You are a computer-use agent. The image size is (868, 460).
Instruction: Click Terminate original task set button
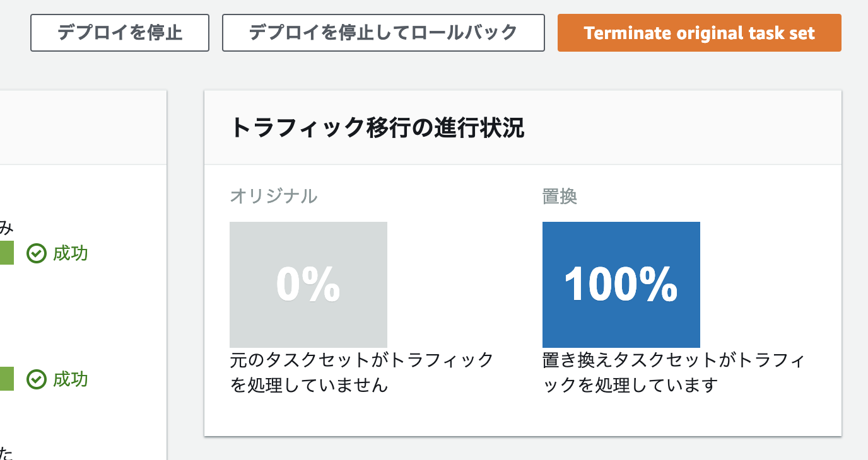point(699,33)
